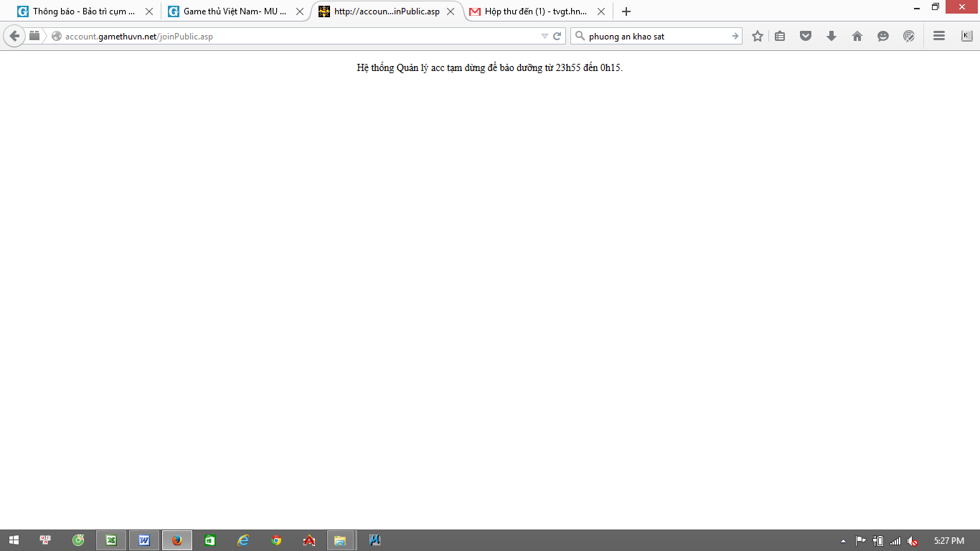The width and height of the screenshot is (980, 551).
Task: Open a new tab with the plus button
Action: pyautogui.click(x=626, y=11)
